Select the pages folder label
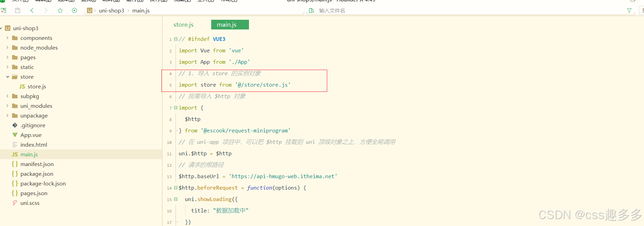The height and width of the screenshot is (226, 644). [x=28, y=57]
